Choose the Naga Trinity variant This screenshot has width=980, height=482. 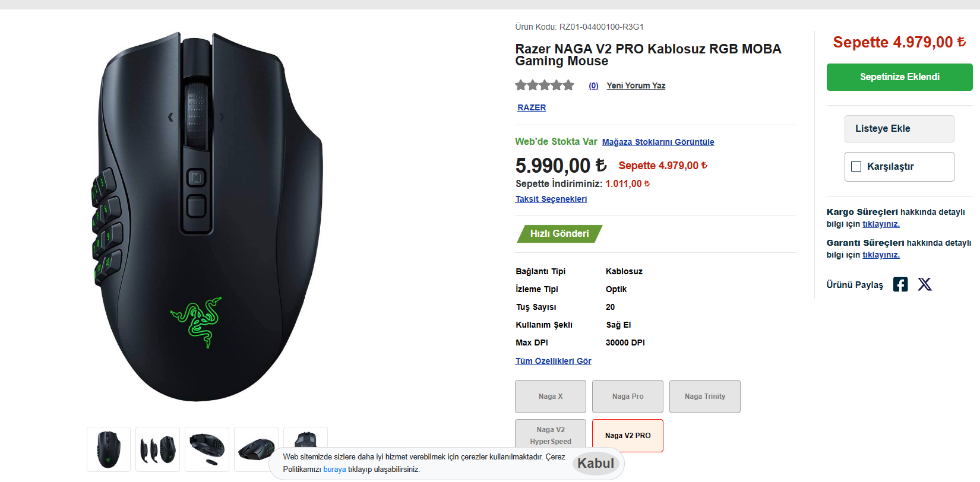(705, 397)
